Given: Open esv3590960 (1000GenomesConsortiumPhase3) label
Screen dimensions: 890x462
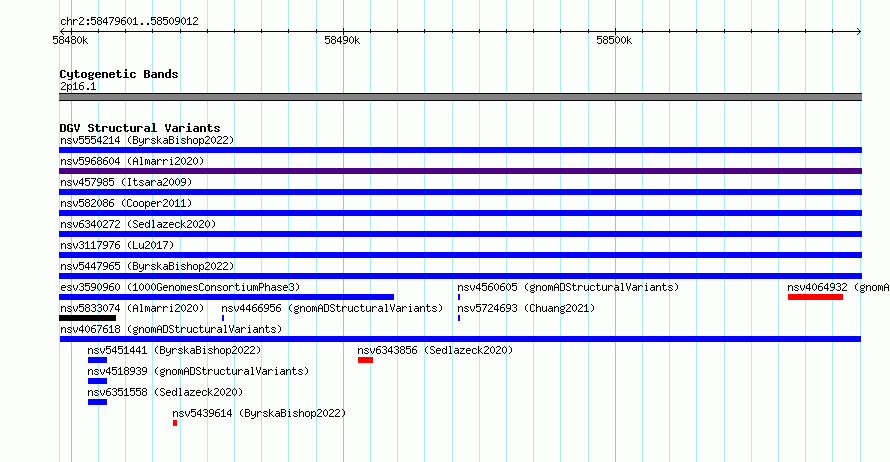Looking at the screenshot, I should [180, 287].
